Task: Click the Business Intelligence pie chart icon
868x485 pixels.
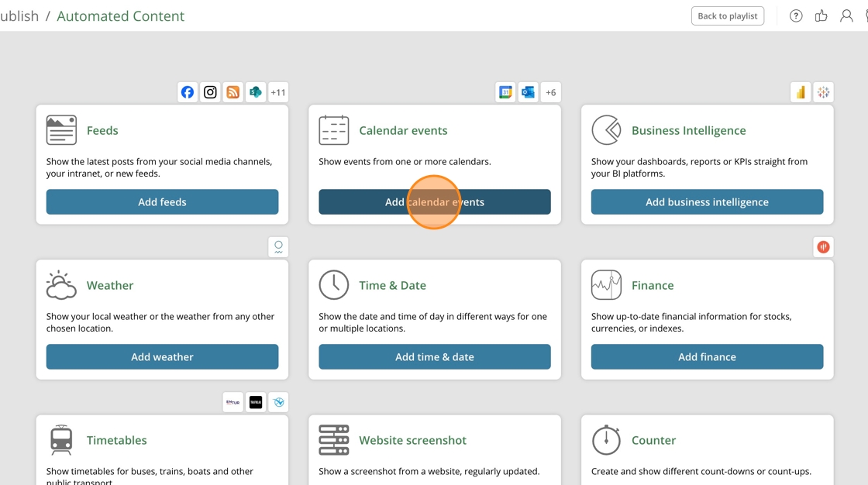Action: click(x=606, y=130)
